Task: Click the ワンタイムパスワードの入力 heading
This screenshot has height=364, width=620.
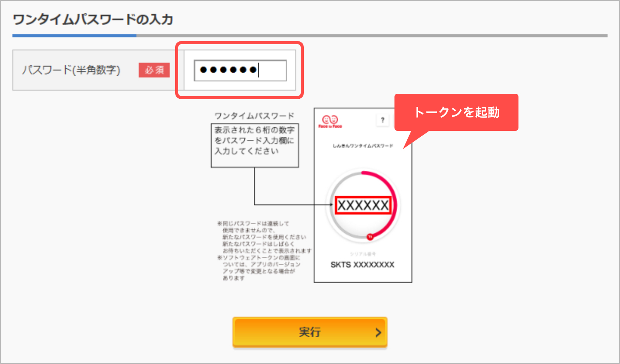Action: pyautogui.click(x=93, y=19)
